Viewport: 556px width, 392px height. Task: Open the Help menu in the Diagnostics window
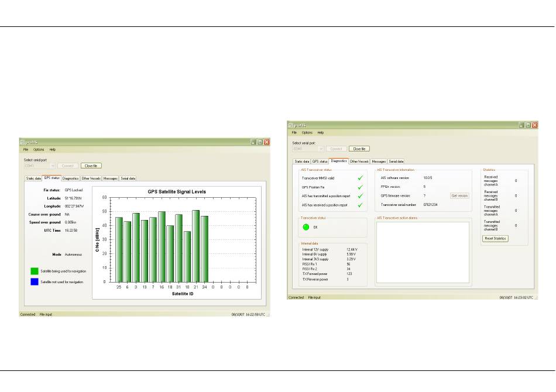pos(320,133)
